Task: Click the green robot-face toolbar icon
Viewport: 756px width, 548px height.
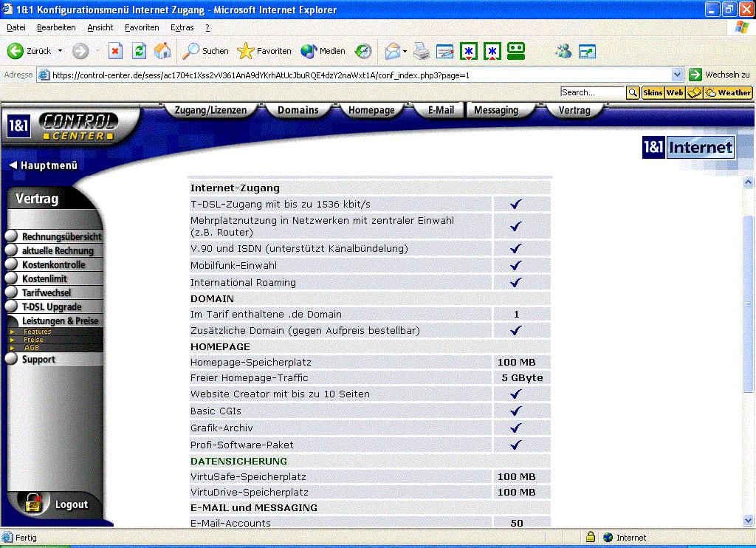Action: click(x=516, y=51)
